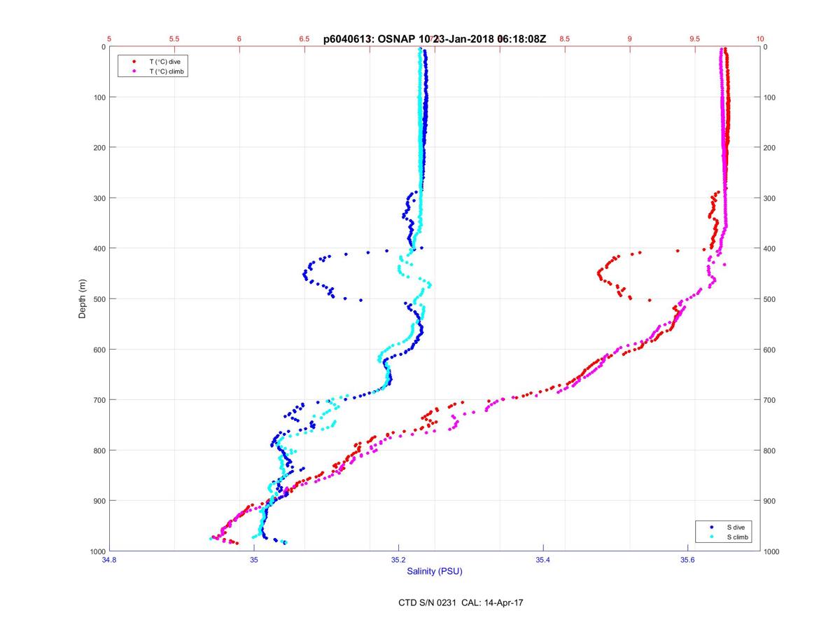
Task: Click the red '10' temperature tick label
Action: tap(760, 39)
